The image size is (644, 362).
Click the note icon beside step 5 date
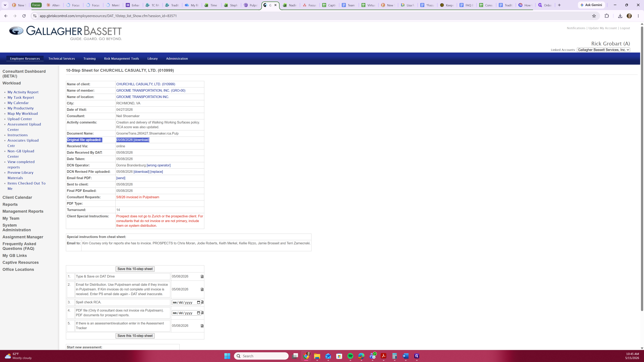tap(202, 326)
